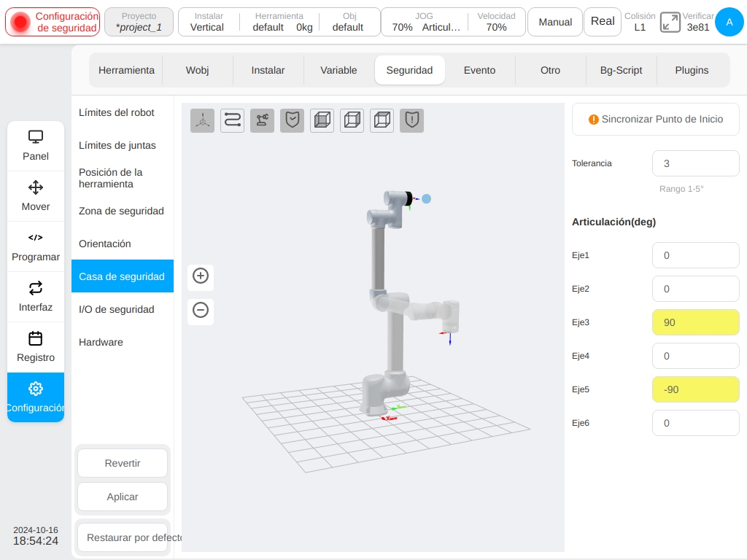Image resolution: width=747 pixels, height=560 pixels.
Task: Open the user avatar A menu
Action: tap(729, 22)
